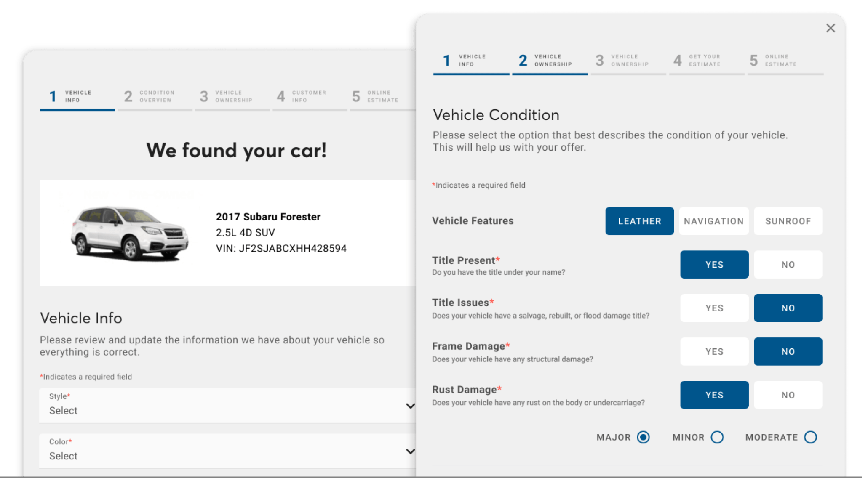Image resolution: width=868 pixels, height=478 pixels.
Task: Open the Color select dropdown
Action: point(227,451)
